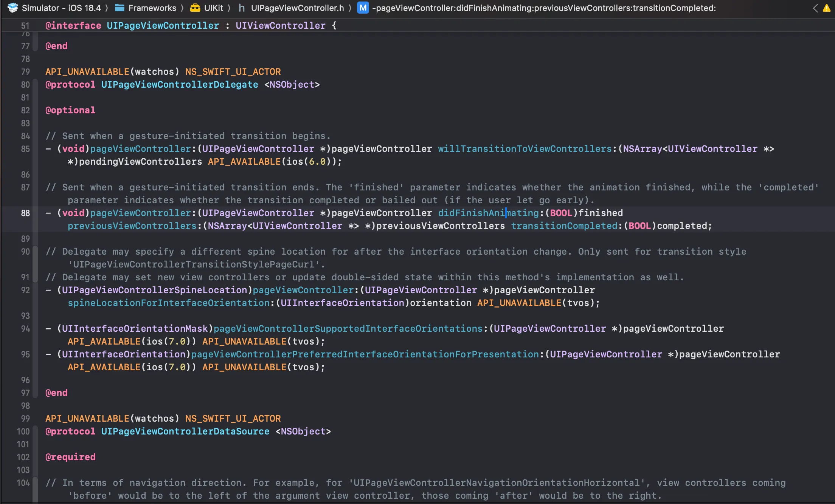This screenshot has width=835, height=504.
Task: Click 'transitionCompleted' selector part
Action: pos(564,226)
